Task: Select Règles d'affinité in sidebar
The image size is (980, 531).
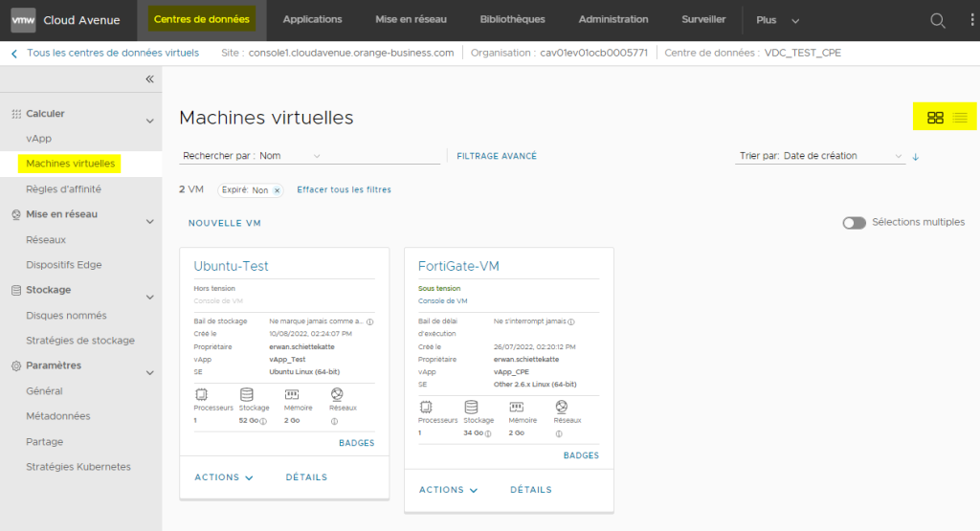Action: click(63, 189)
